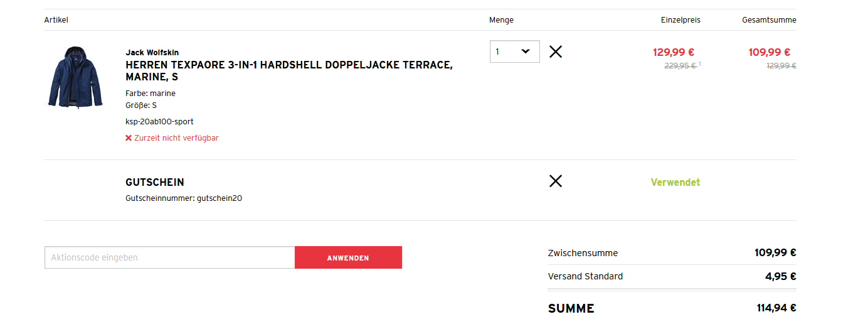Click the Gesamtsumme column header
The image size is (868, 334).
click(x=769, y=20)
